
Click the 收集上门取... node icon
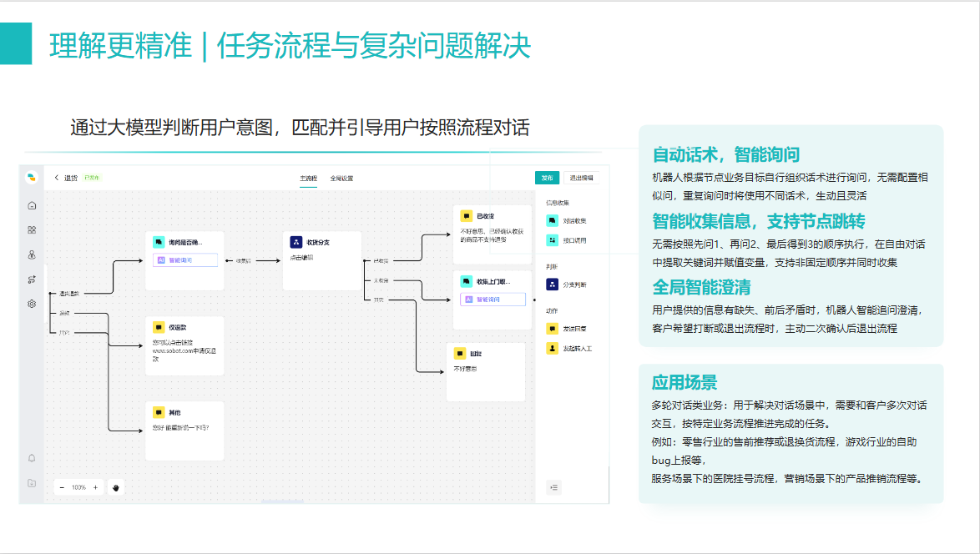tap(467, 282)
